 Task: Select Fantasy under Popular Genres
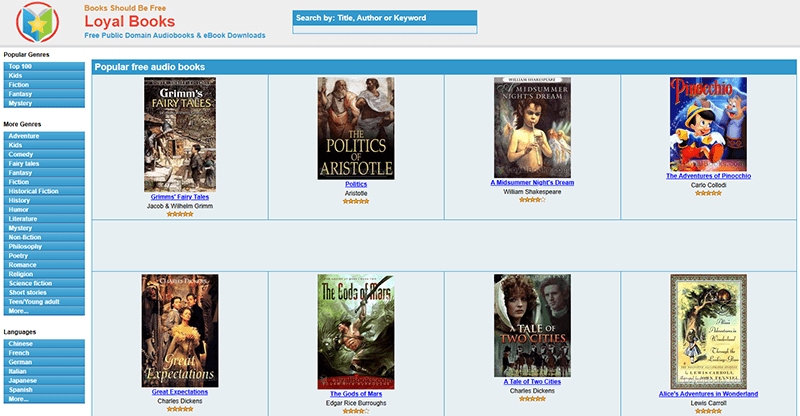click(x=44, y=94)
